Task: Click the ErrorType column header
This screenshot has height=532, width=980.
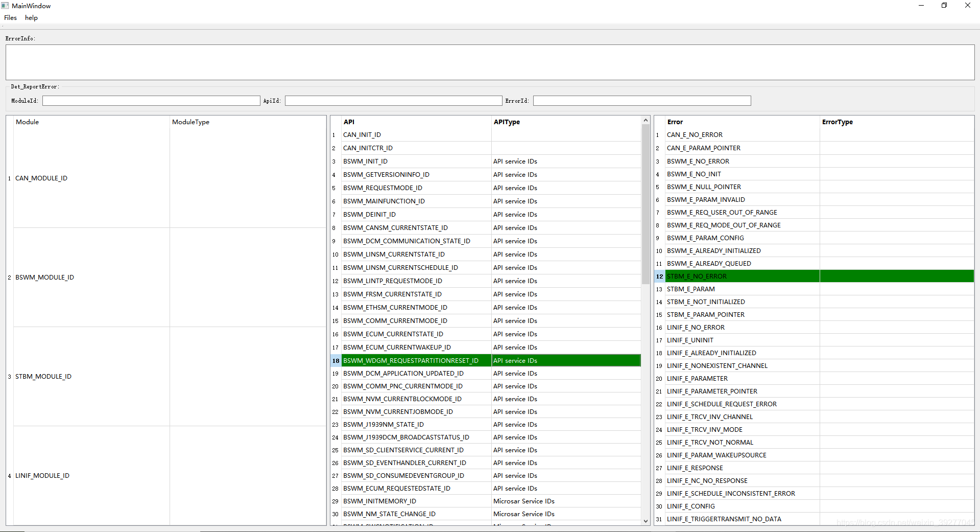Action: click(x=897, y=122)
